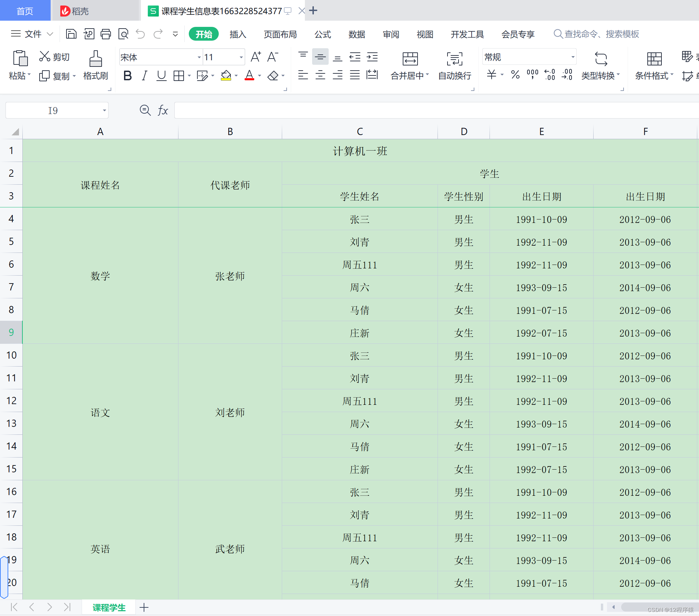Go to the 首页 tab
Screen dimensions: 699x616
[x=25, y=11]
